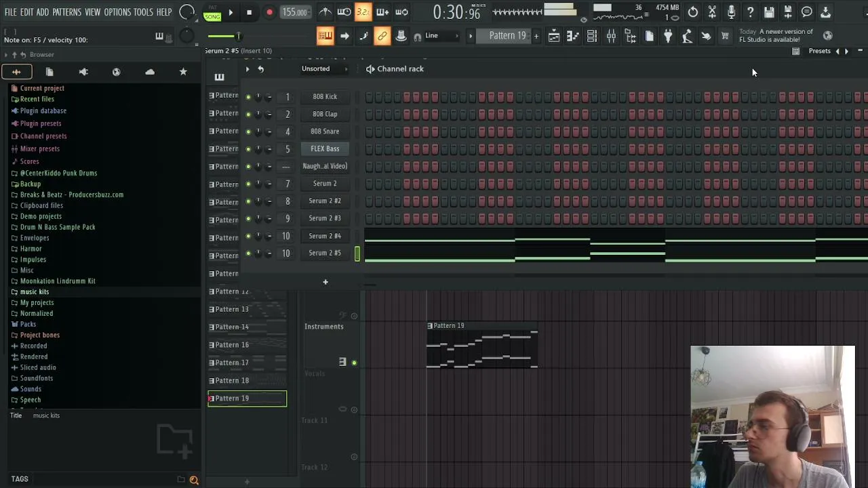Viewport: 868px width, 488px height.
Task: Click the speaker icon beside Channel rack title
Action: 370,69
